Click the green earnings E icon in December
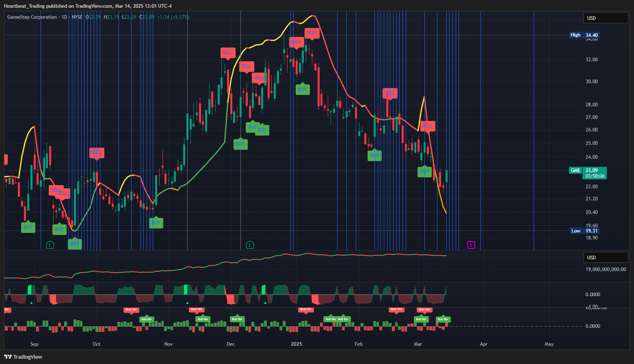The height and width of the screenshot is (364, 634). [250, 245]
